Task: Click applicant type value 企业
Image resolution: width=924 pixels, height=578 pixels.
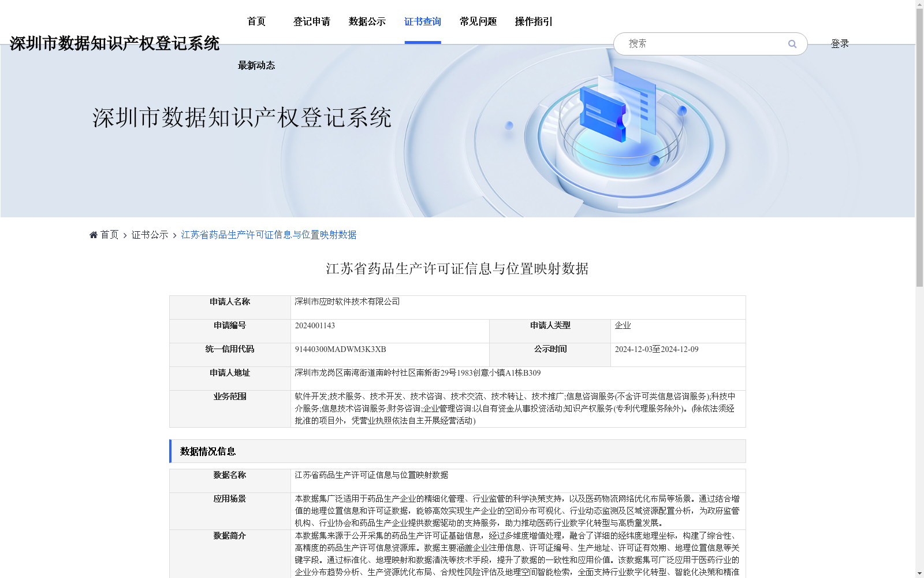Action: (x=623, y=325)
